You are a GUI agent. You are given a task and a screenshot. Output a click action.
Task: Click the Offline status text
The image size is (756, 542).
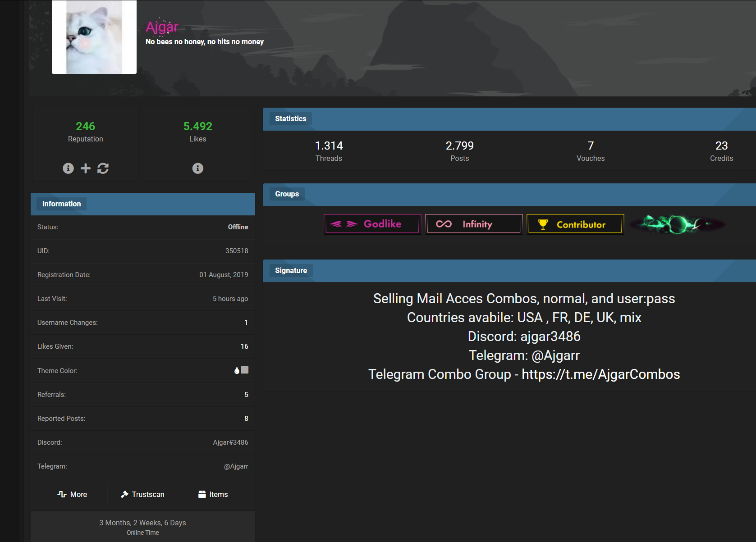pos(238,227)
